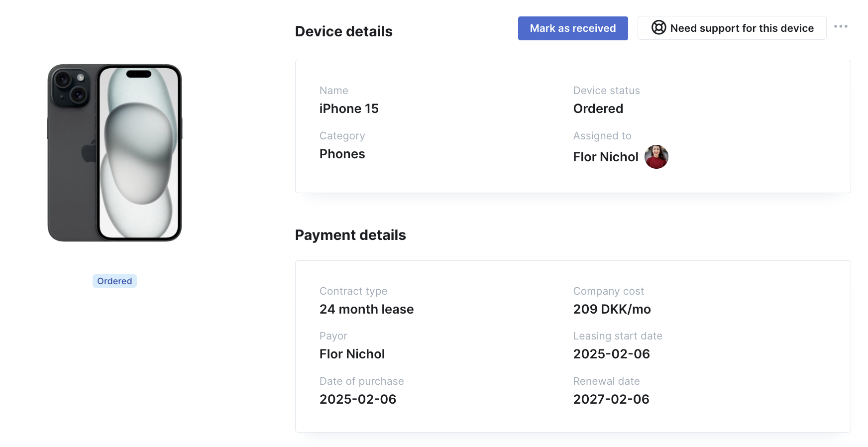
Task: Select the Phones category value
Action: 342,154
